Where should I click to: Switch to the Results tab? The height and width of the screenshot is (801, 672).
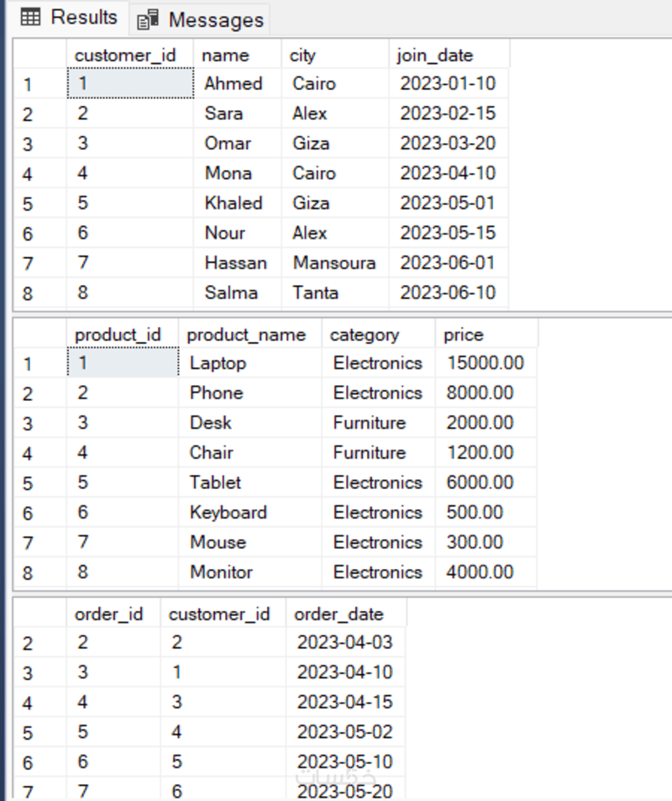(83, 18)
